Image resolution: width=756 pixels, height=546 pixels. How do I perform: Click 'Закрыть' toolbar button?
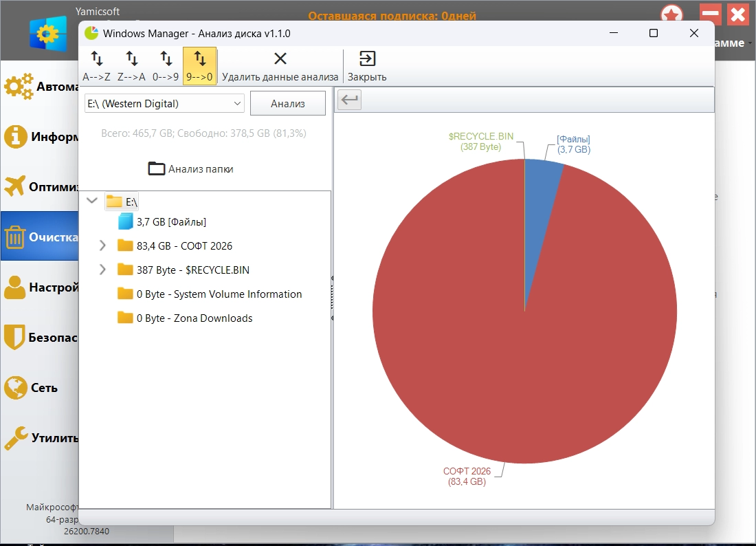[x=367, y=66]
